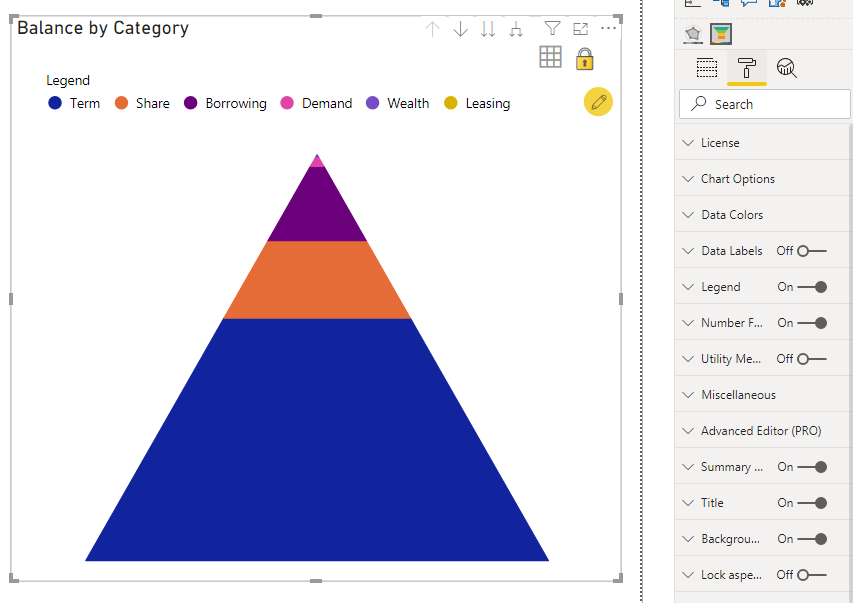Switch to the Fields pane tab

[x=707, y=68]
